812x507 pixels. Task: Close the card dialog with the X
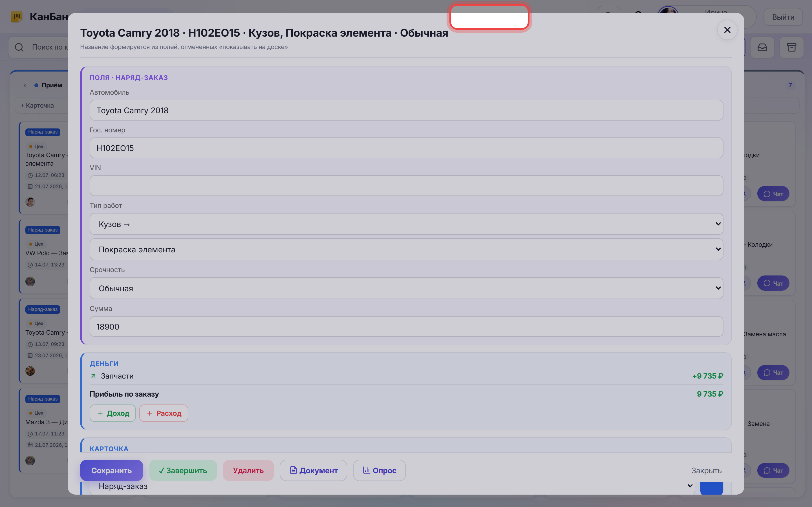pyautogui.click(x=727, y=30)
